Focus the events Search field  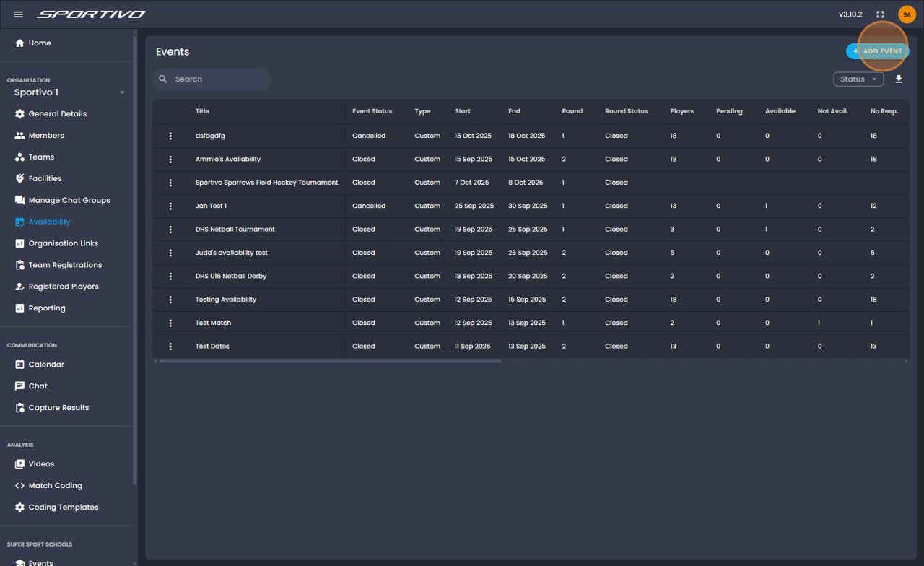212,79
